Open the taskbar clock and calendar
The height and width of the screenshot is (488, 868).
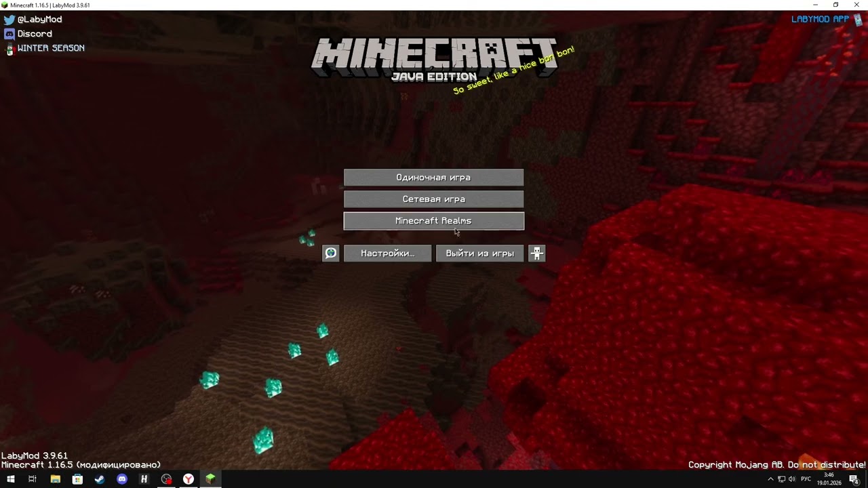click(x=828, y=479)
